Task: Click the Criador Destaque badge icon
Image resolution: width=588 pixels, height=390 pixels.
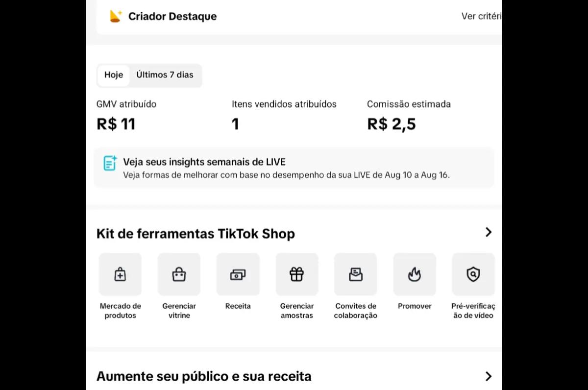Action: [x=116, y=16]
